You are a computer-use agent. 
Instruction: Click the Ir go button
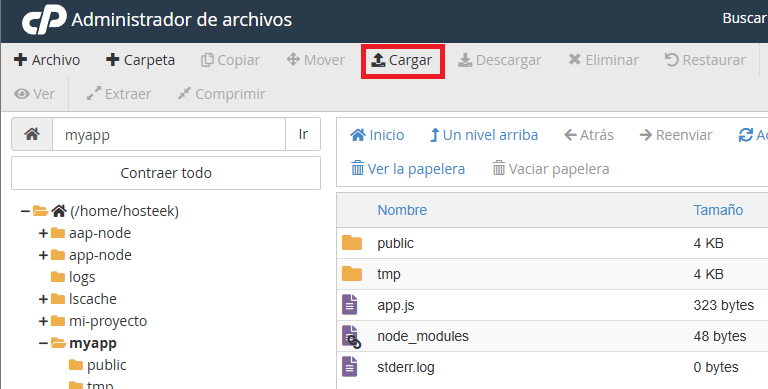303,134
